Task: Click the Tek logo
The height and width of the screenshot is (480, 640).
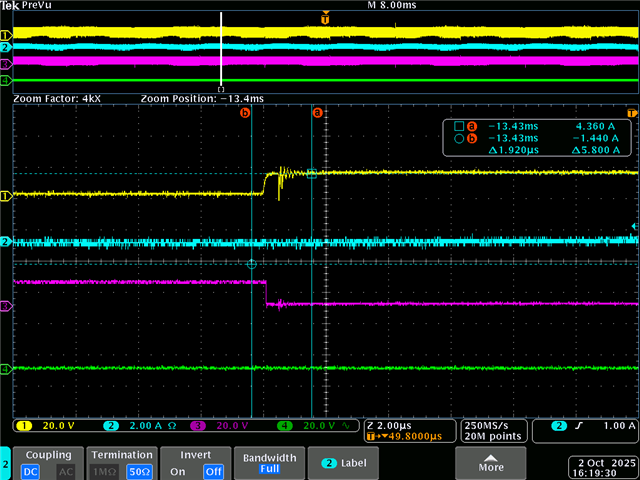Action: click(10, 5)
